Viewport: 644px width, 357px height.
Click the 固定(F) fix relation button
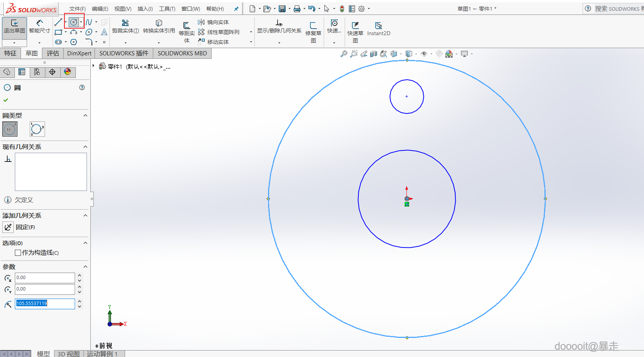click(8, 227)
